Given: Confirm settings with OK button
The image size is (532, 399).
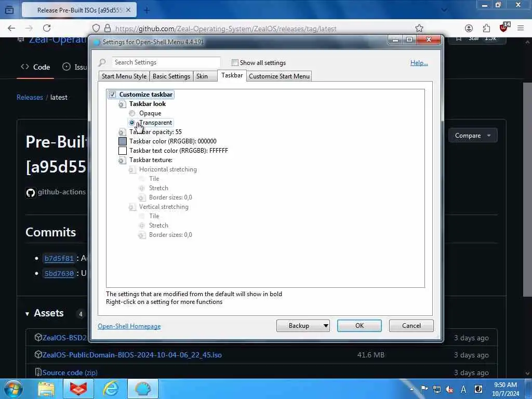Looking at the screenshot, I should point(360,326).
